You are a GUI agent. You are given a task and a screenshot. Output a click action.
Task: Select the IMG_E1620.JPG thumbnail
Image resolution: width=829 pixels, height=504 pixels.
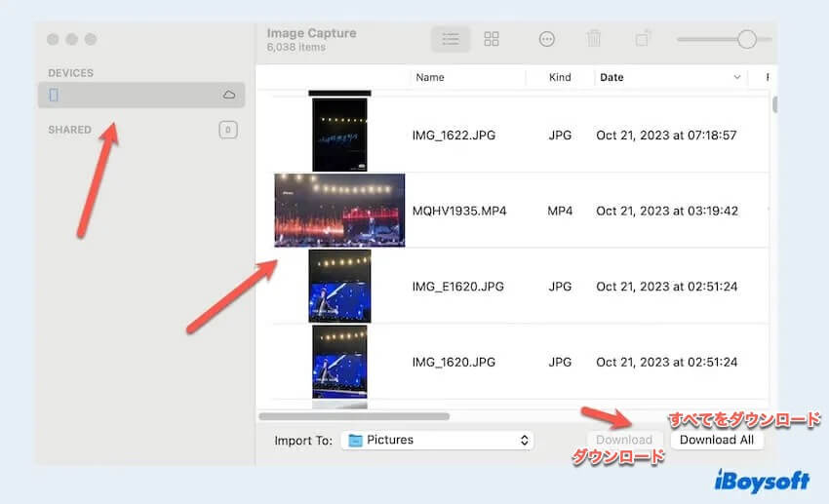tap(339, 286)
